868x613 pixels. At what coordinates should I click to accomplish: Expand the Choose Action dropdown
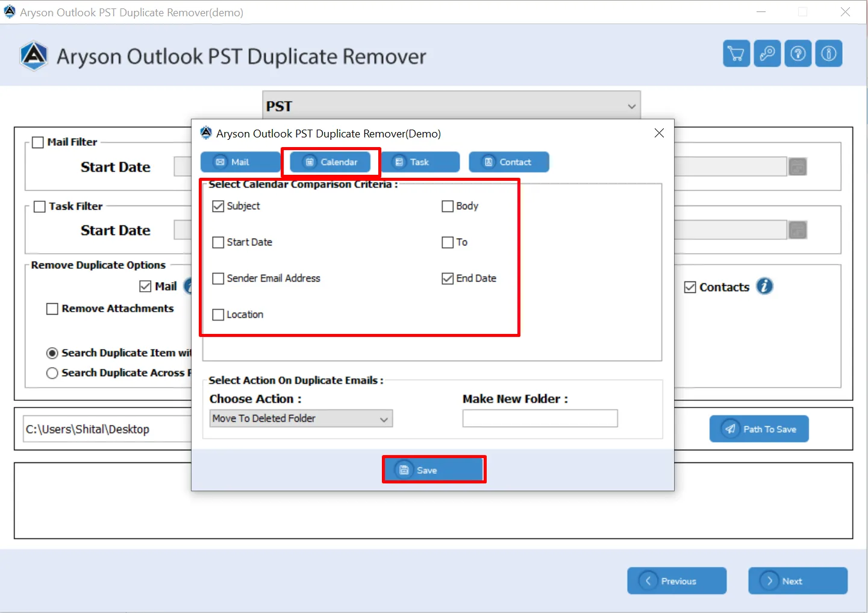coord(384,418)
